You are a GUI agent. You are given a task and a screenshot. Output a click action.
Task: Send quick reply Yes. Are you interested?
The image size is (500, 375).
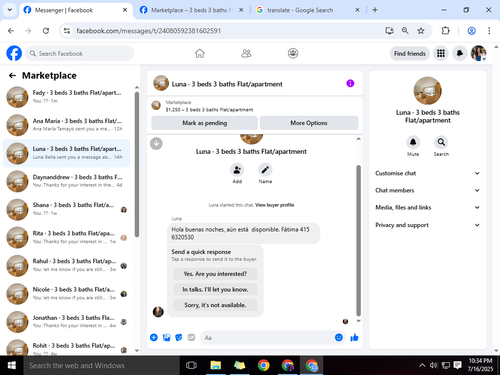(215, 274)
